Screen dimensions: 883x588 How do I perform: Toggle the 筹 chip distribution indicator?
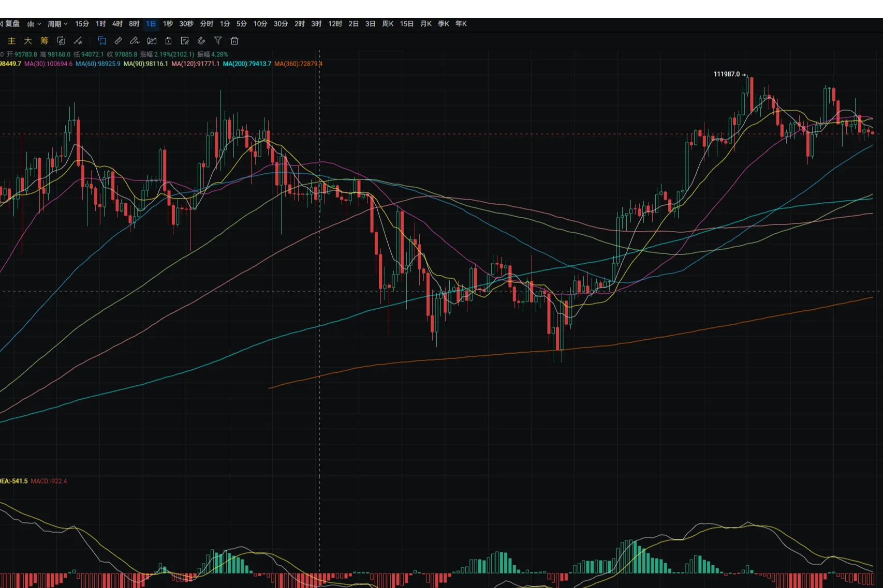point(45,41)
